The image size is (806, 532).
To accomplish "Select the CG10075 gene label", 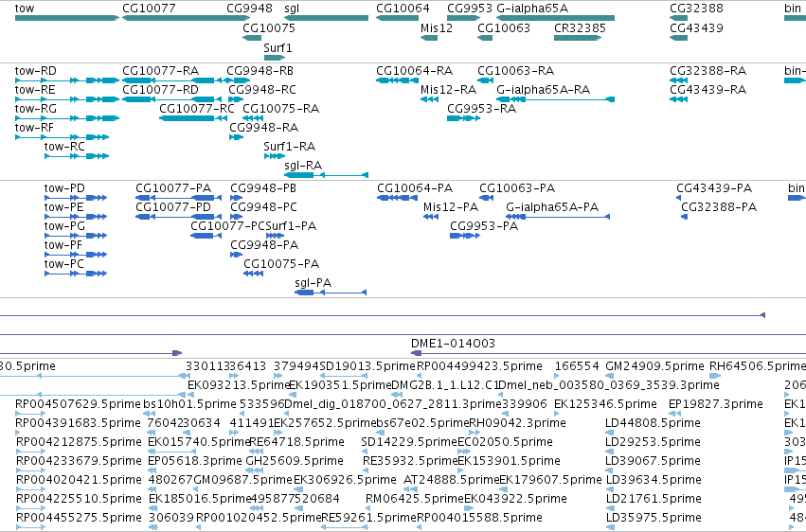I will pyautogui.click(x=269, y=27).
